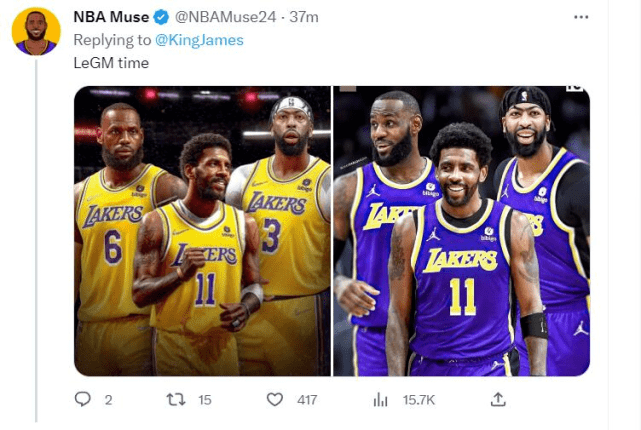Click the vertical thread connector line
The image size is (641, 430).
pyautogui.click(x=36, y=241)
